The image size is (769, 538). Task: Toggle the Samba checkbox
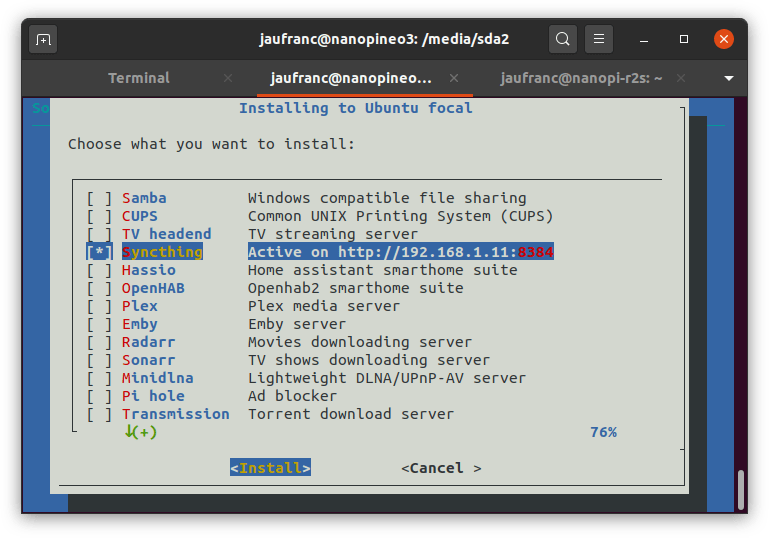(x=100, y=198)
